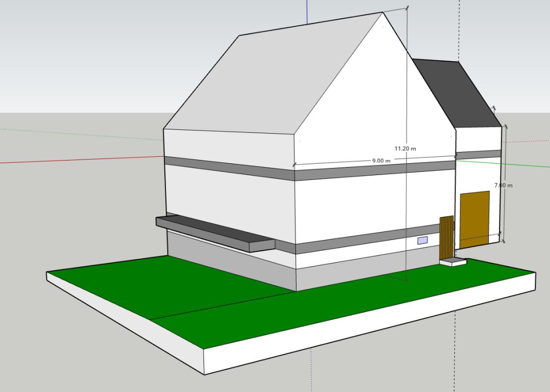Select the small lavender window
Screen dimensions: 550x392
(x=423, y=241)
